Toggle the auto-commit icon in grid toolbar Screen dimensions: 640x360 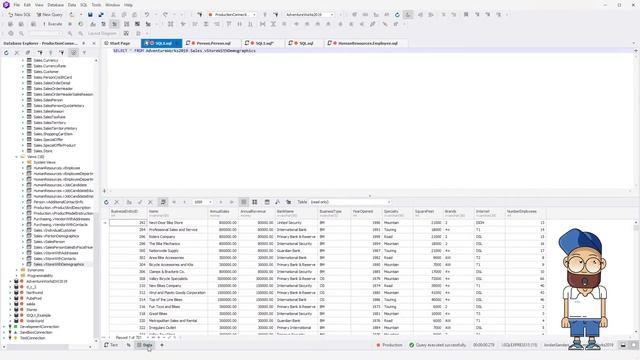pyautogui.click(x=163, y=202)
